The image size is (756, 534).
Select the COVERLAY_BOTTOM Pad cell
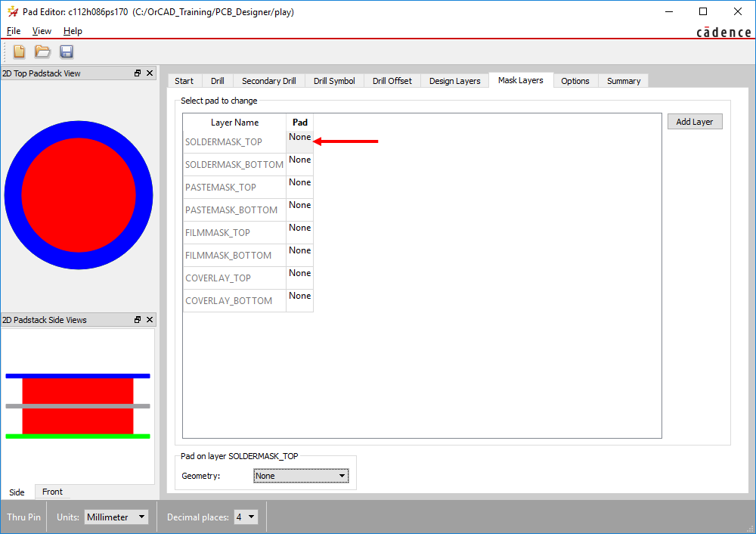pos(300,300)
